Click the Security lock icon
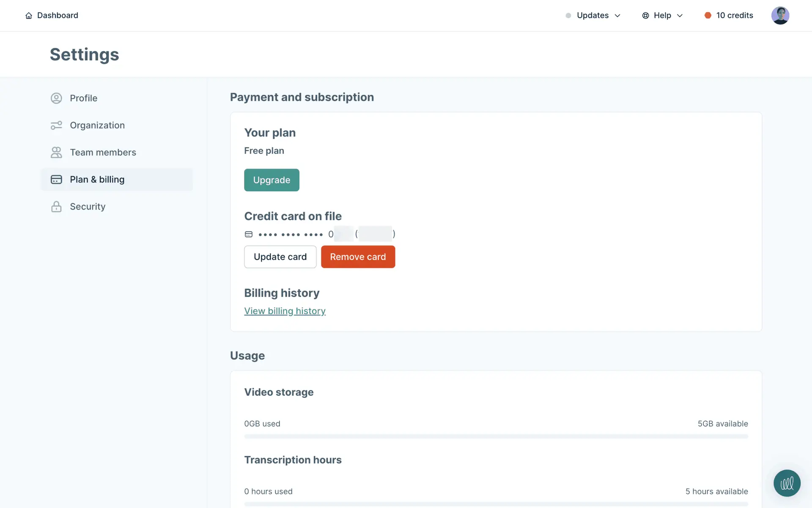Viewport: 812px width, 508px height. click(x=56, y=207)
